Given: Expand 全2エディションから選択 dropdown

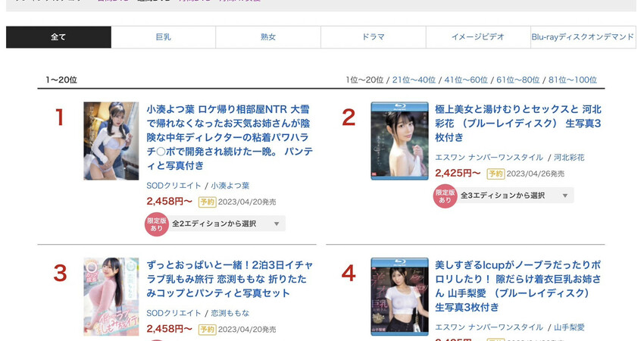Looking at the screenshot, I should 227,224.
